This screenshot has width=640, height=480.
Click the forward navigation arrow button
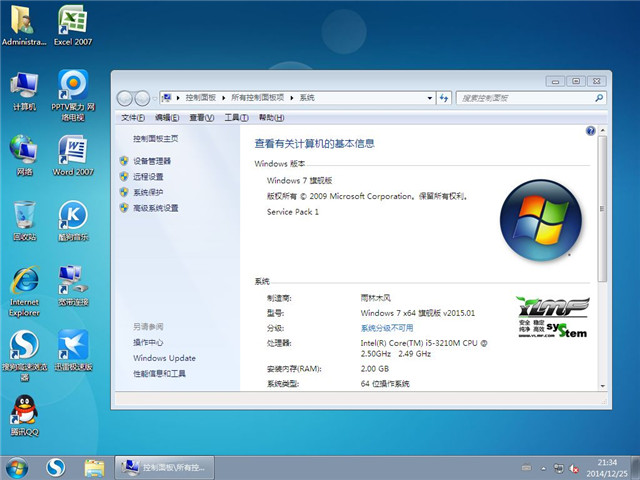coord(142,98)
